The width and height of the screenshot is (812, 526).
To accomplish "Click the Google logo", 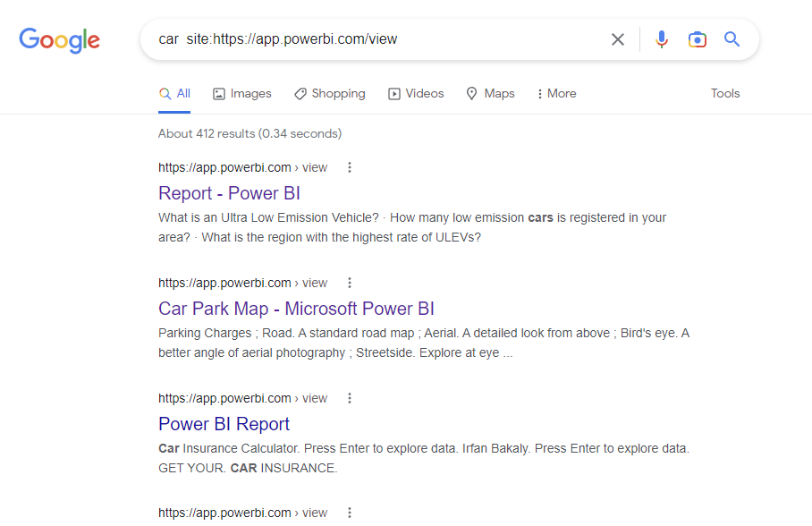I will point(59,40).
